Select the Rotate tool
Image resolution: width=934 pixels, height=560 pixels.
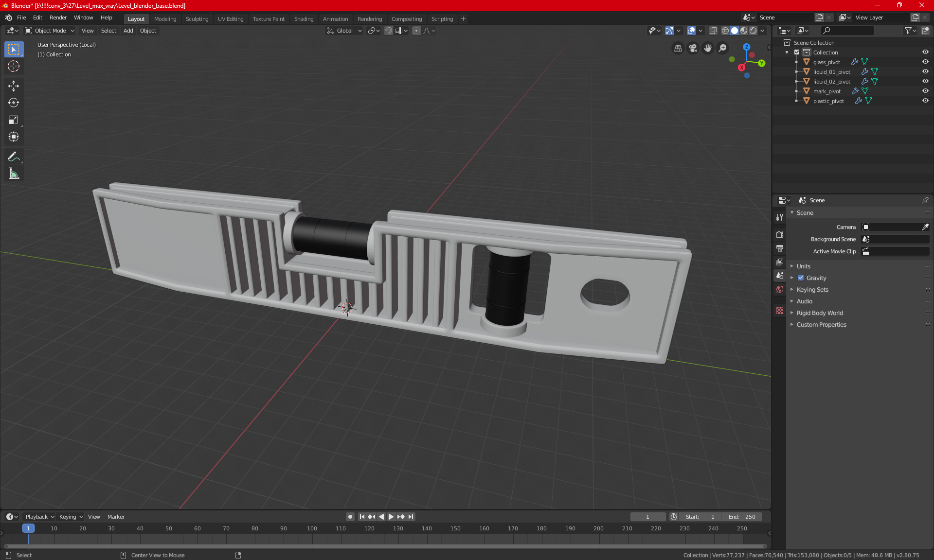pos(14,103)
